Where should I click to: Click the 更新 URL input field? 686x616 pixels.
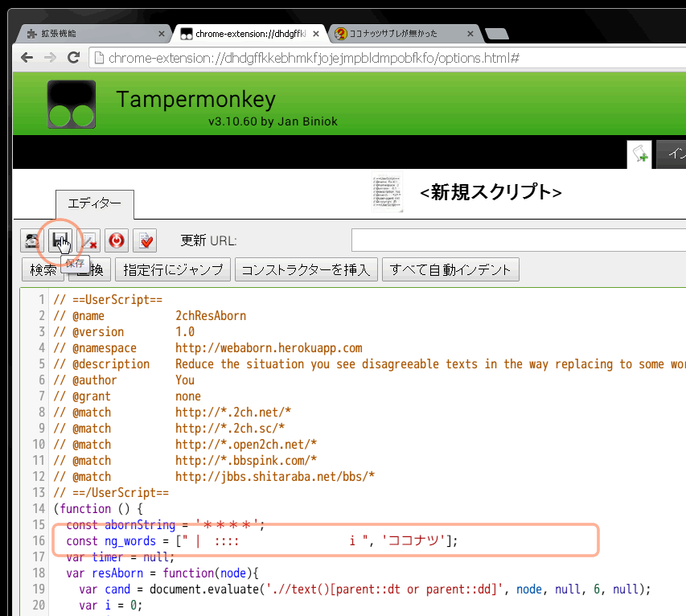click(x=519, y=240)
